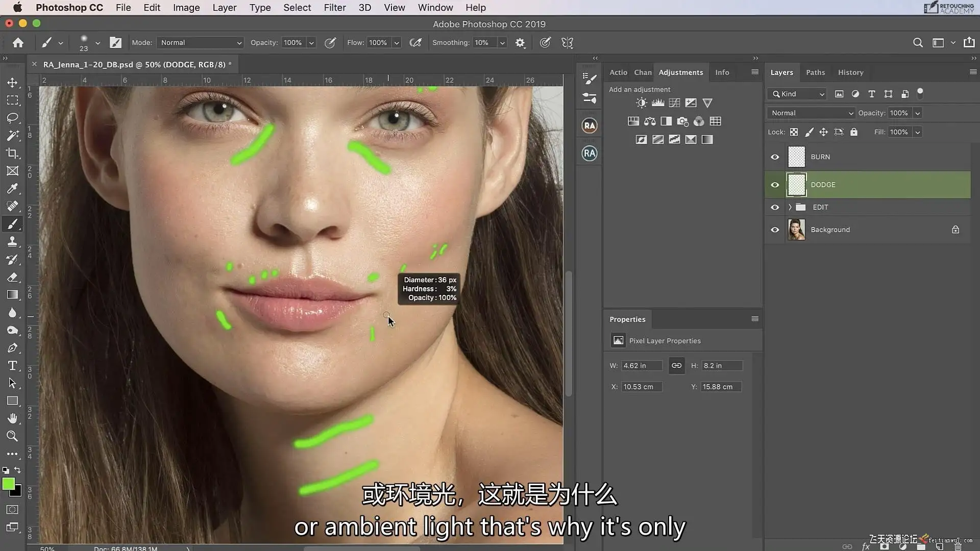Select the Path Selection tool
980x551 pixels.
(12, 383)
